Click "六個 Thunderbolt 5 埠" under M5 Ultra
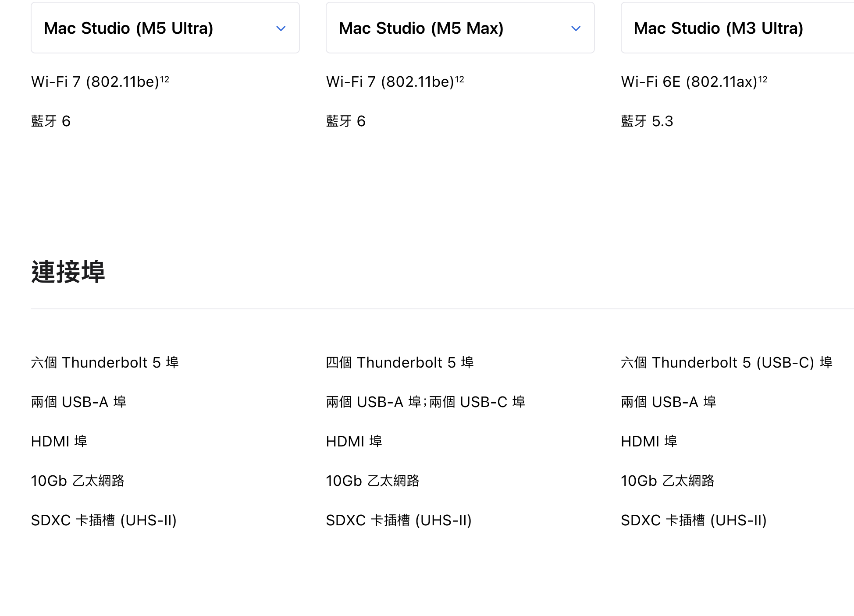854x616 pixels. (105, 362)
